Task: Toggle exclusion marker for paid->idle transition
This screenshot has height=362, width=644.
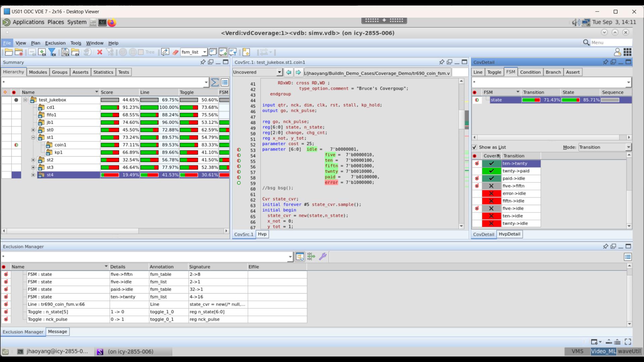Action: pos(477,178)
